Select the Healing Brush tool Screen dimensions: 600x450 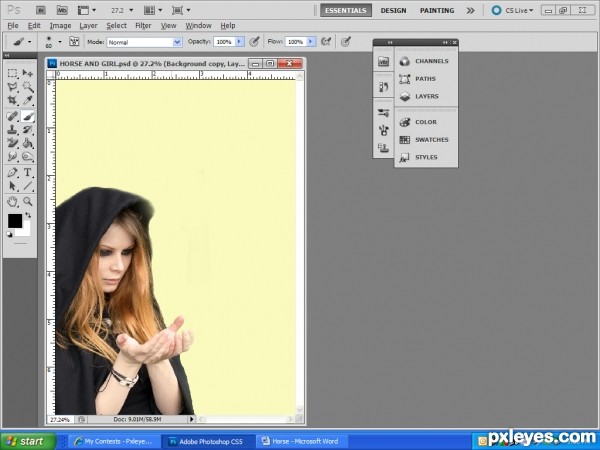point(13,116)
